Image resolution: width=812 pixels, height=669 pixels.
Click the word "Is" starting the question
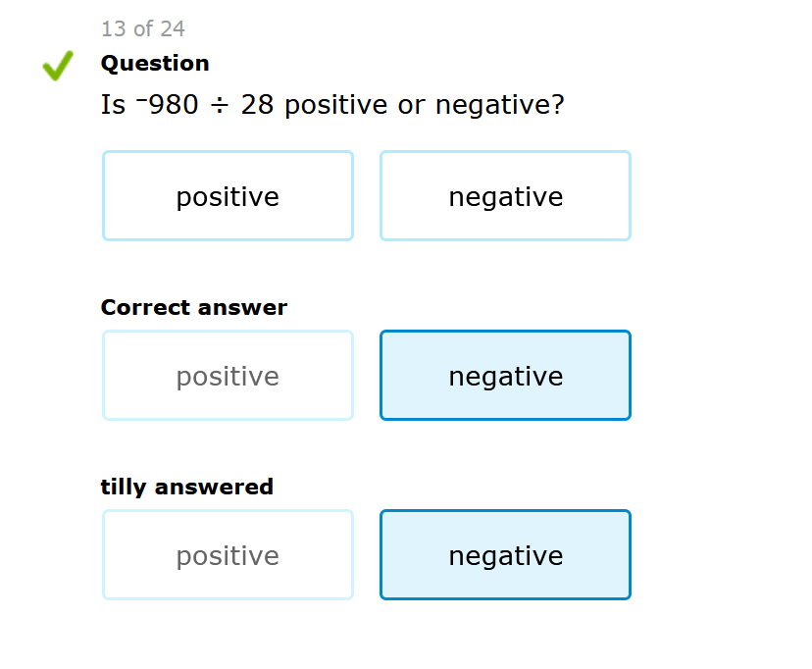[x=113, y=105]
